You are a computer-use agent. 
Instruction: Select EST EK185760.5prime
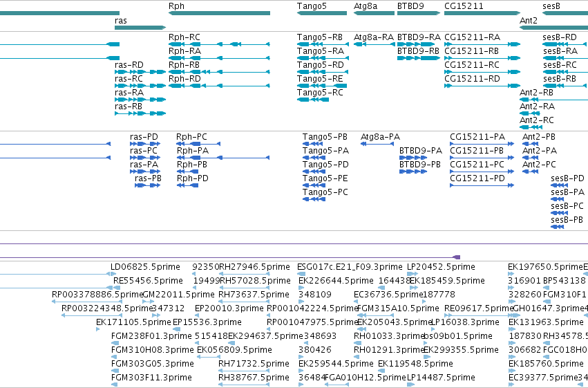coord(546,364)
